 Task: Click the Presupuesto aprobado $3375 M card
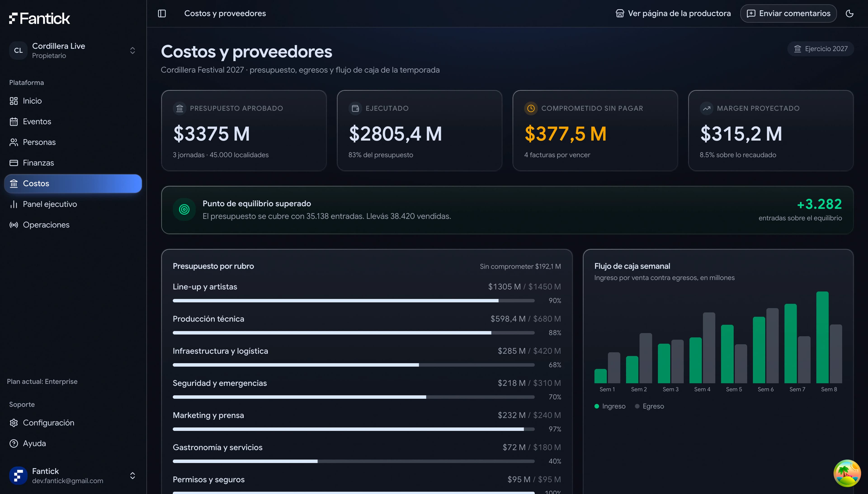244,131
